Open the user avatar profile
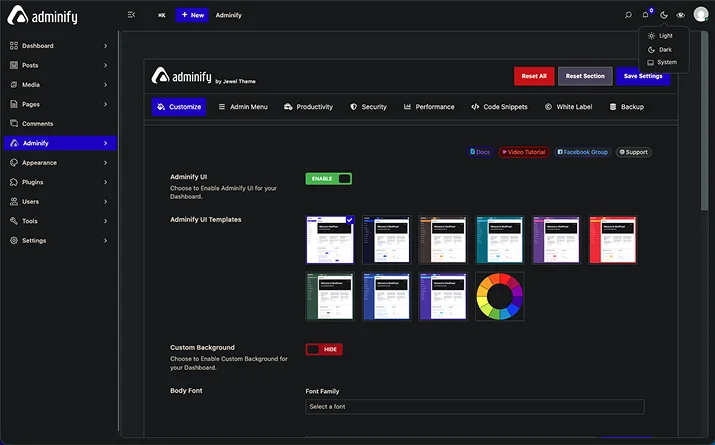 pyautogui.click(x=701, y=14)
